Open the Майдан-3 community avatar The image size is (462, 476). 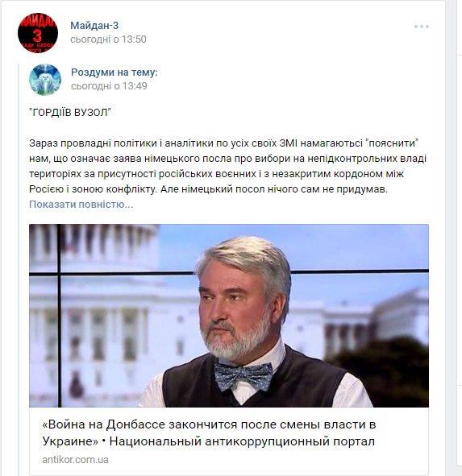(x=38, y=33)
